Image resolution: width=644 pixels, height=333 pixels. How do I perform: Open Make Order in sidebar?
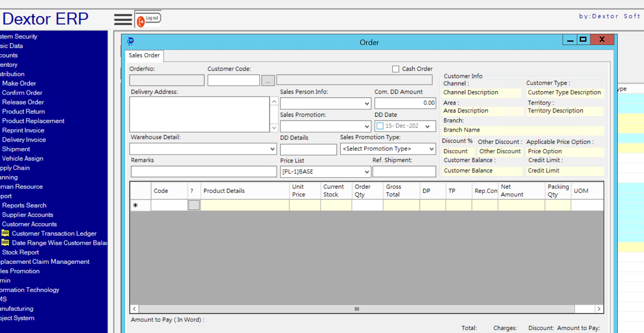[19, 83]
